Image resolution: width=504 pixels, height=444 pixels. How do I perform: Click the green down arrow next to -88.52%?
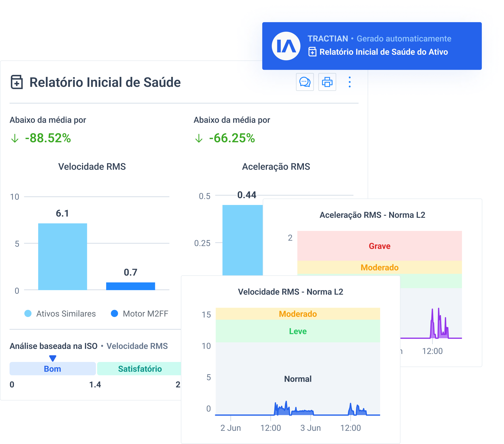15,138
